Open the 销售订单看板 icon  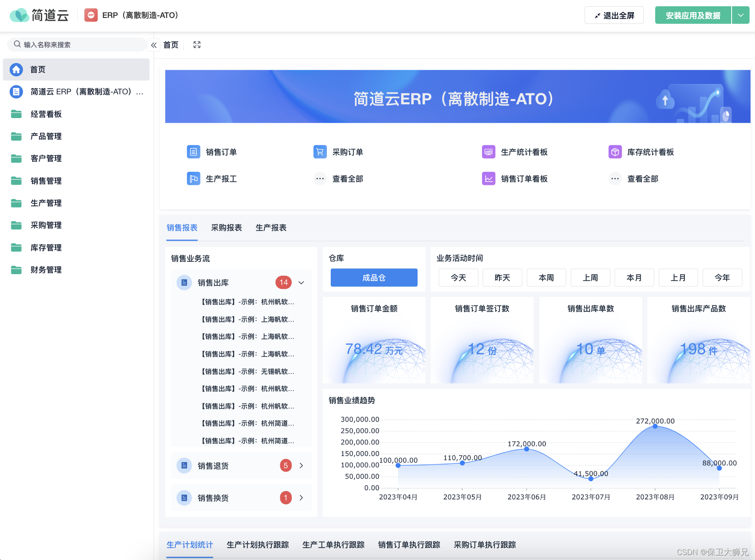[x=488, y=179]
